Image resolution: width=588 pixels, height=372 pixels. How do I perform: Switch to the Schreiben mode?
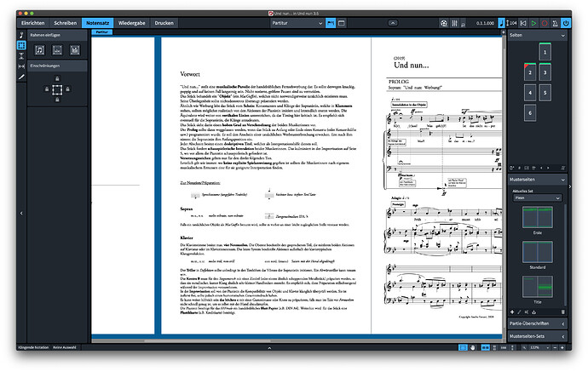pos(66,23)
